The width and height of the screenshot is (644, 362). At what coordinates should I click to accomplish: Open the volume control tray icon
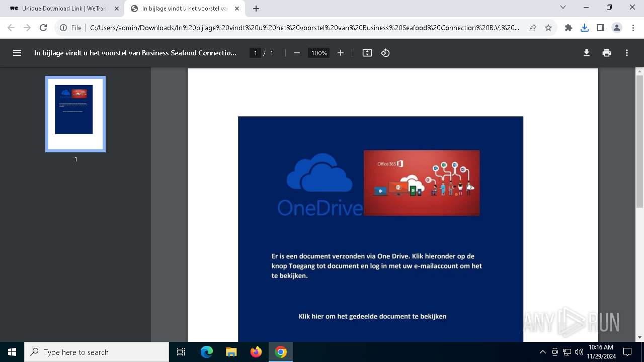tap(579, 352)
